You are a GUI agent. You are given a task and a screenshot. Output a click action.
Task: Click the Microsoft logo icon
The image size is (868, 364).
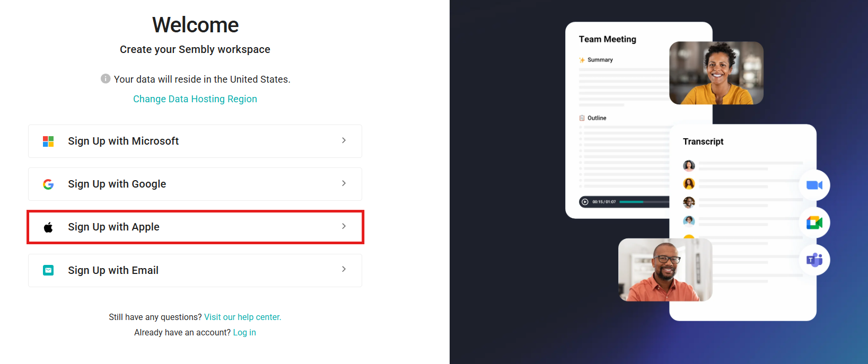click(x=48, y=141)
